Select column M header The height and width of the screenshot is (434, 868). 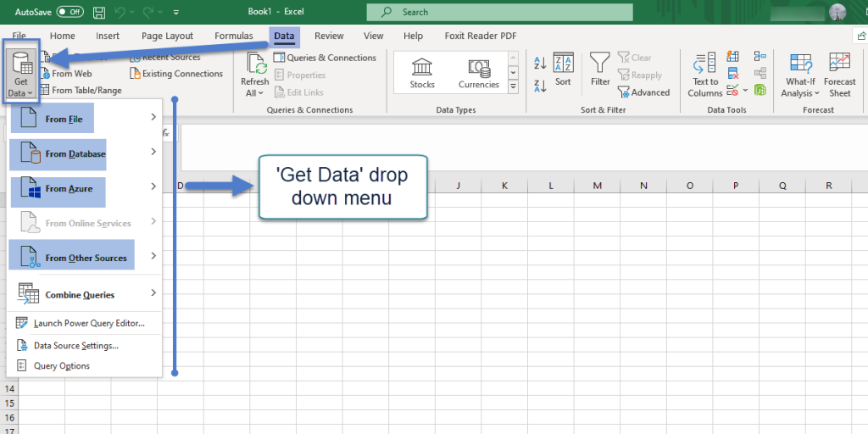click(597, 186)
